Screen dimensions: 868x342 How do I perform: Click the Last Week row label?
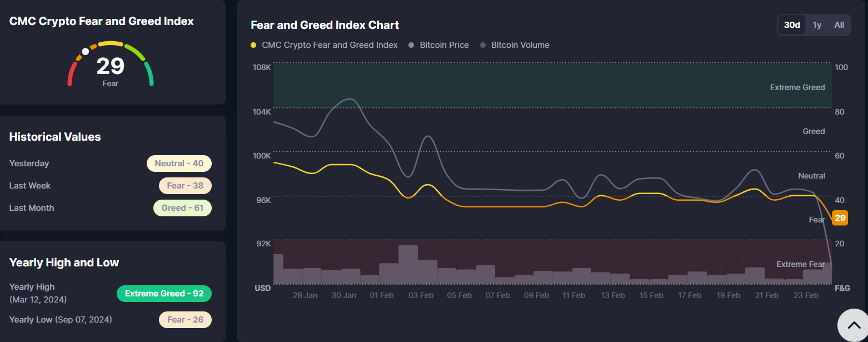tap(30, 186)
